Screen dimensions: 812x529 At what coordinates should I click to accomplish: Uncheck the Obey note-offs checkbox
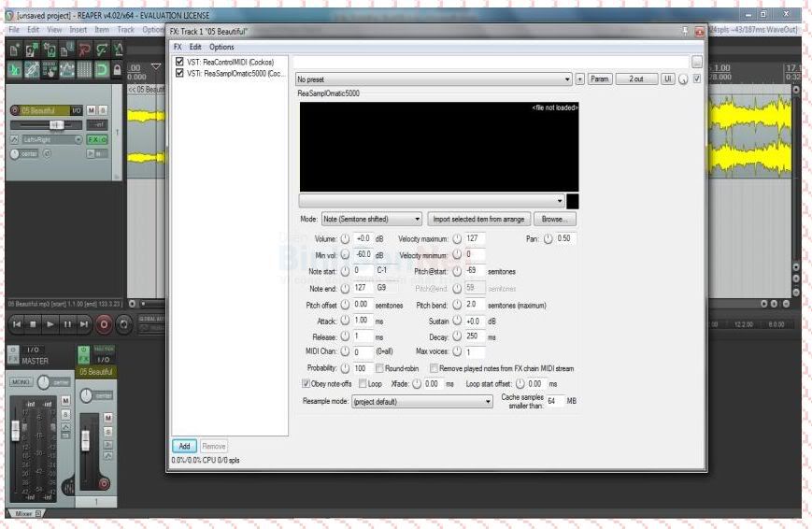click(x=306, y=383)
